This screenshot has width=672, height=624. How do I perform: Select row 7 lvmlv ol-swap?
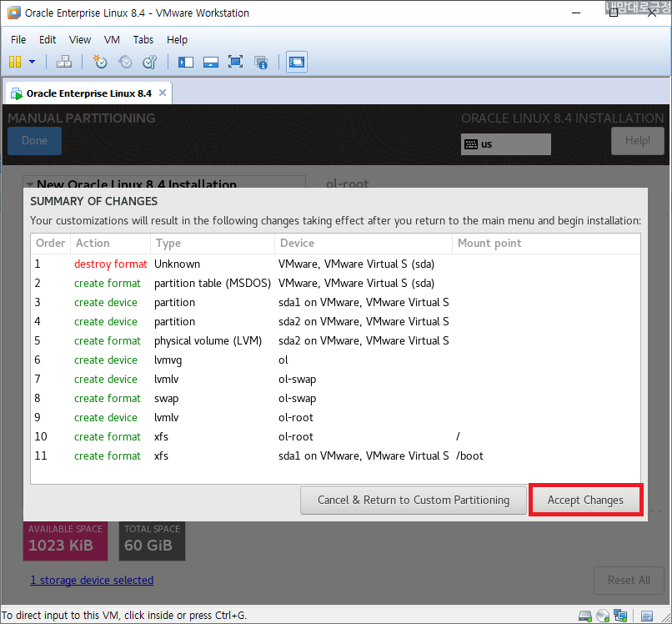click(x=335, y=379)
